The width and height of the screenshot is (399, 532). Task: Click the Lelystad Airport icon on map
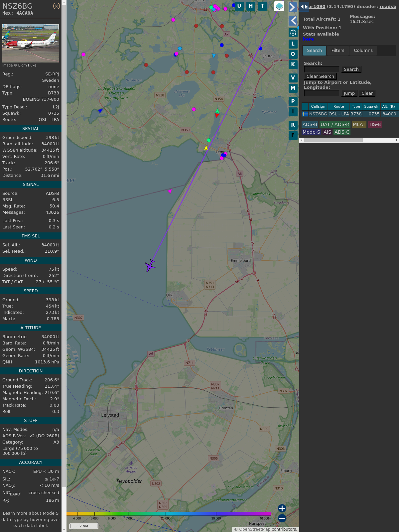point(131,463)
